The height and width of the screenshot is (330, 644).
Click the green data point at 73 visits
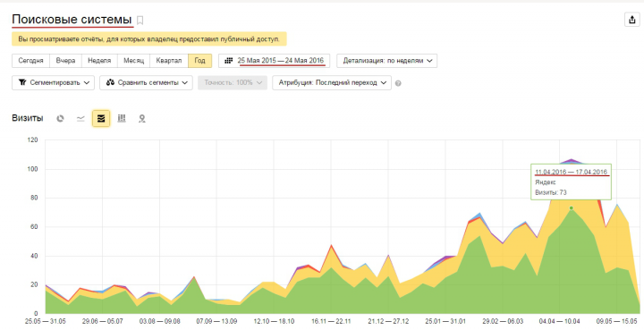571,208
